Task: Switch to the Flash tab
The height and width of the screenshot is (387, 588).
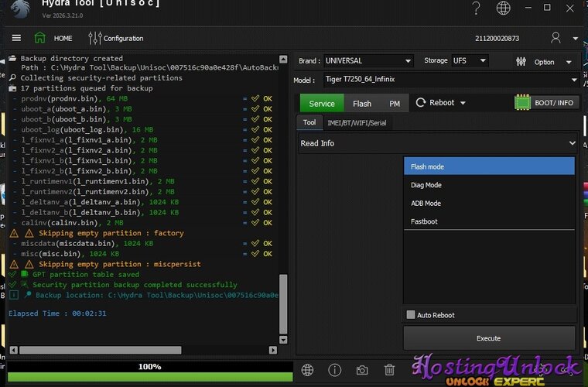Action: (x=362, y=104)
